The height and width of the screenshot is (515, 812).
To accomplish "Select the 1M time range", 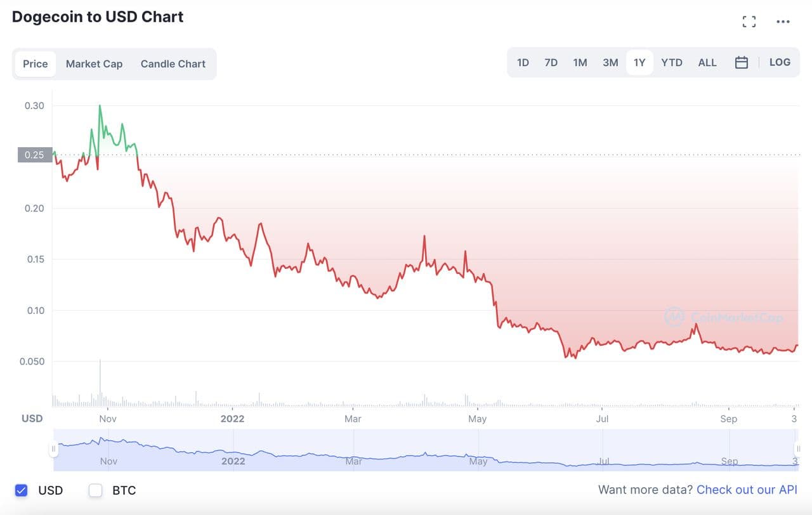I will 580,63.
